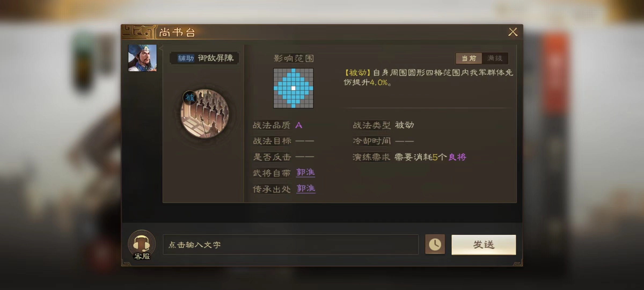Screen dimensions: 644x290
Task: Click the 御敌屏障 skill name label
Action: click(x=216, y=58)
